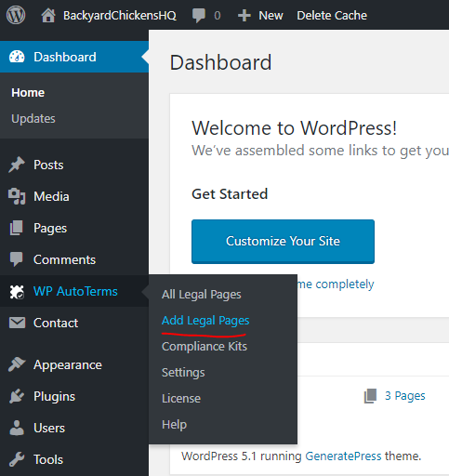Click the Media icon in sidebar

tap(17, 196)
